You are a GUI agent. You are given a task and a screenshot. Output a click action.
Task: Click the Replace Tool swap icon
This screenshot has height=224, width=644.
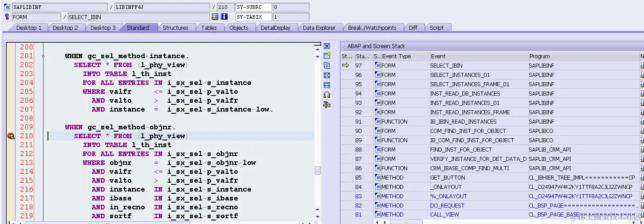(x=327, y=65)
